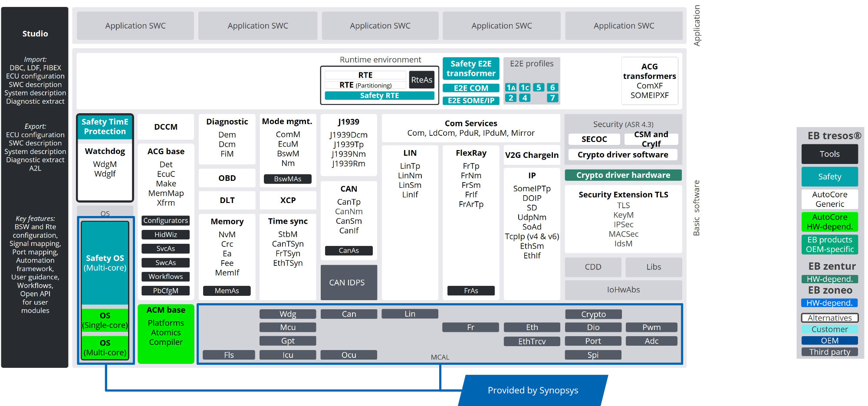Click the Safety OS (Multi-core) block
The width and height of the screenshot is (868, 406).
(105, 263)
